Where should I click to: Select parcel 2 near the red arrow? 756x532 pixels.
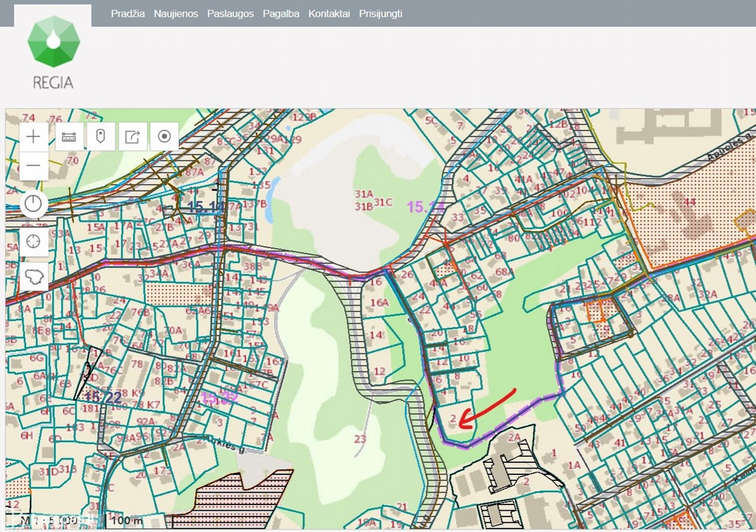pos(453,419)
